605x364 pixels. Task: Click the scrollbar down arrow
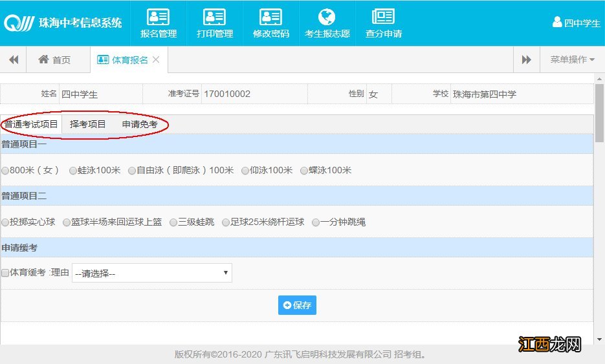(x=599, y=339)
